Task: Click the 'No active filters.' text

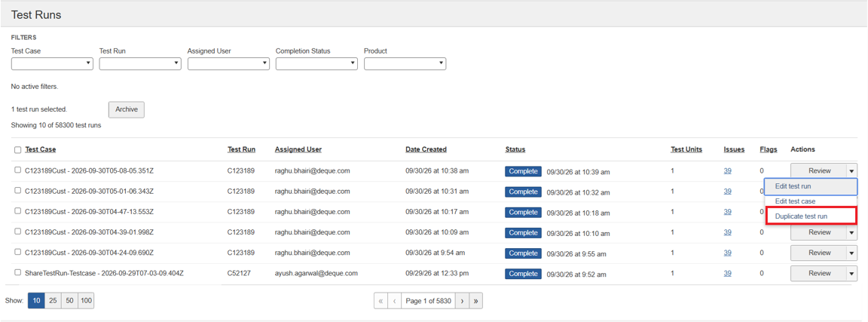Action: pos(35,87)
